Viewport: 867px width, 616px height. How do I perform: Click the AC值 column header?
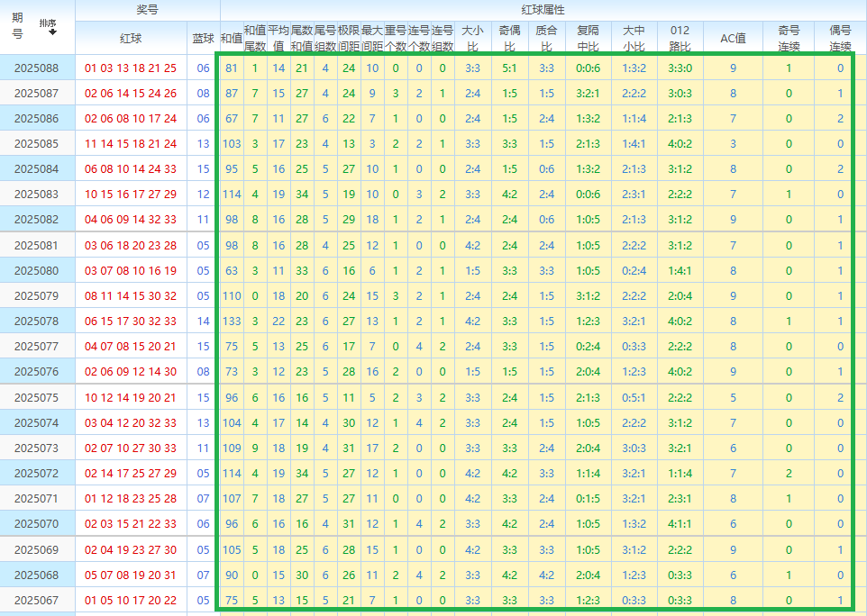733,39
